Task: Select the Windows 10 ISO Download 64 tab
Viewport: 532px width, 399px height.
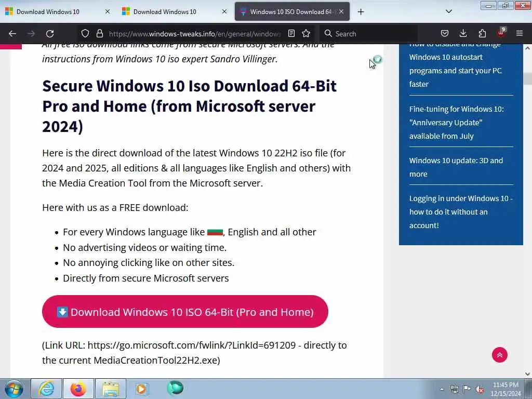Action: [x=292, y=12]
